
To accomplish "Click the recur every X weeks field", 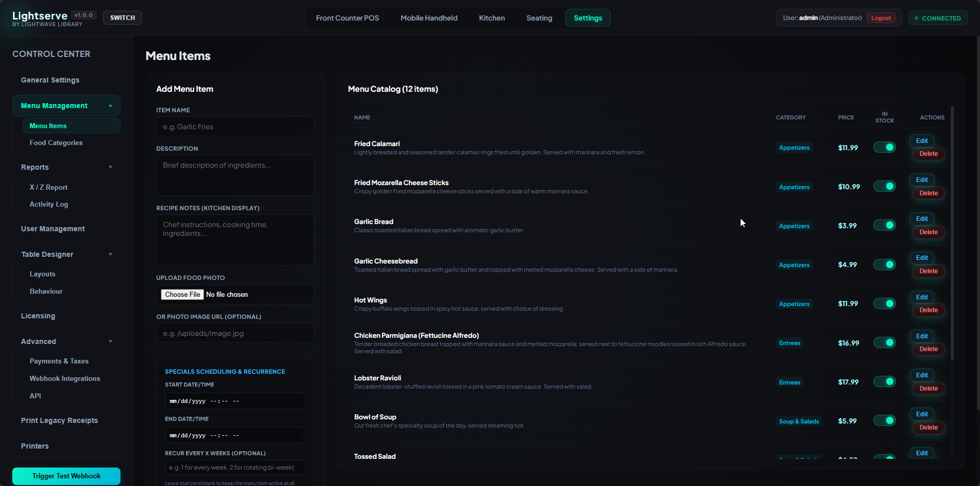I will (x=235, y=468).
